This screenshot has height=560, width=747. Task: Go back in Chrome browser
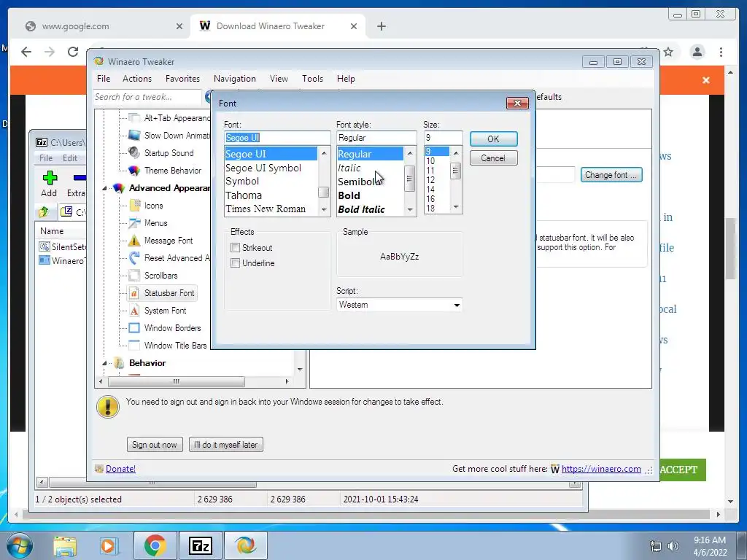point(26,52)
